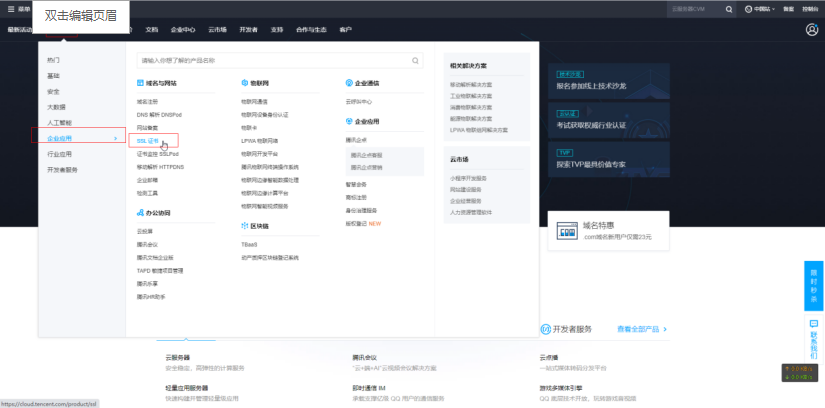Open the 文档 nav menu
Screen dimensions: 825x408
(x=152, y=29)
